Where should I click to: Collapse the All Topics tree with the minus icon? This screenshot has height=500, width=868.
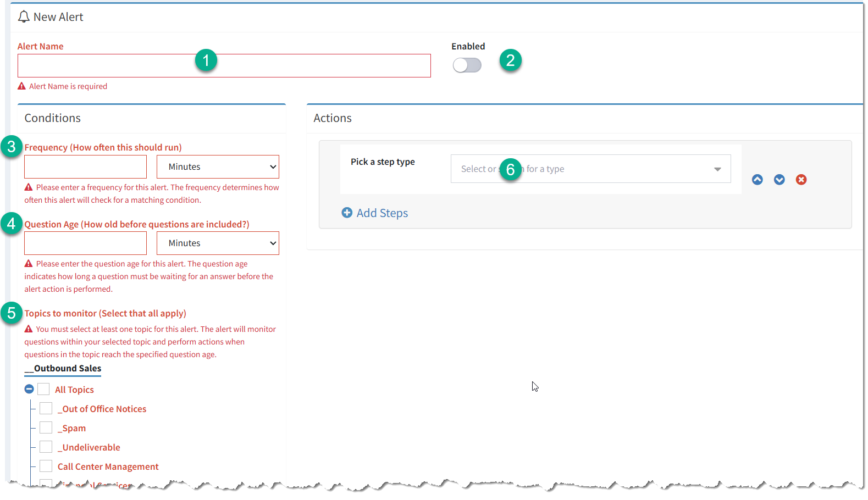(29, 389)
